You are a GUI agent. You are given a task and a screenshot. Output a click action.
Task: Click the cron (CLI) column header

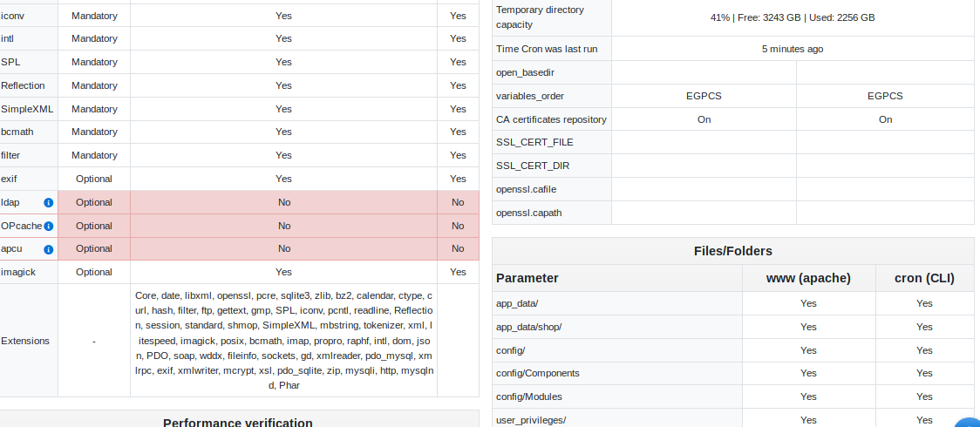pyautogui.click(x=924, y=279)
